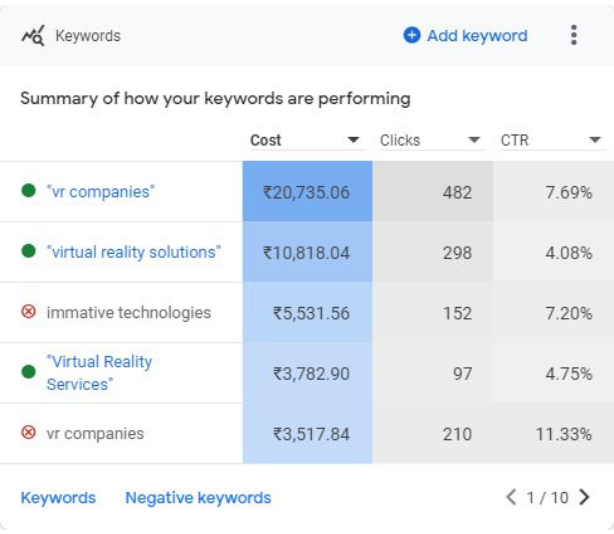Click green status dot for "Virtual Reality Services"
This screenshot has height=534, width=614.
coord(28,372)
